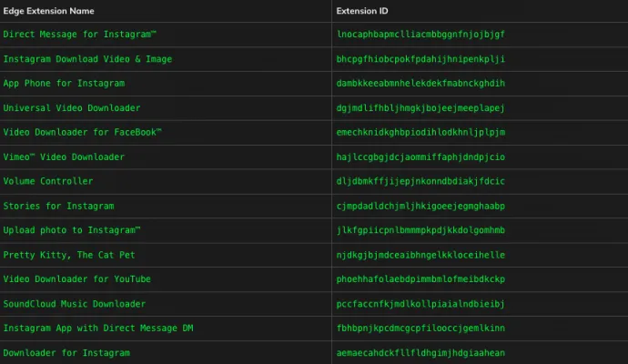Click extension ID starting with lnocaphbapm

[x=420, y=35]
